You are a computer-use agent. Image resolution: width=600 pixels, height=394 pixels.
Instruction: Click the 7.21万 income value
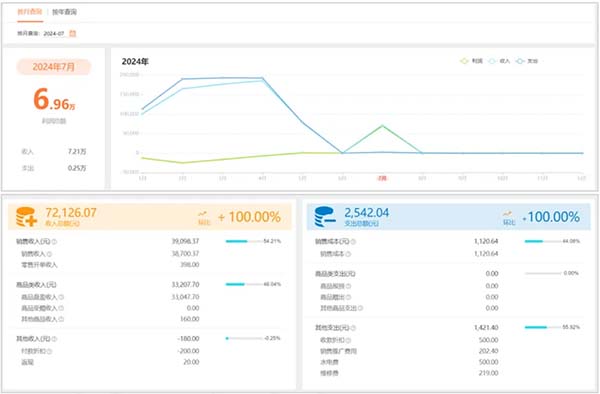tap(77, 151)
